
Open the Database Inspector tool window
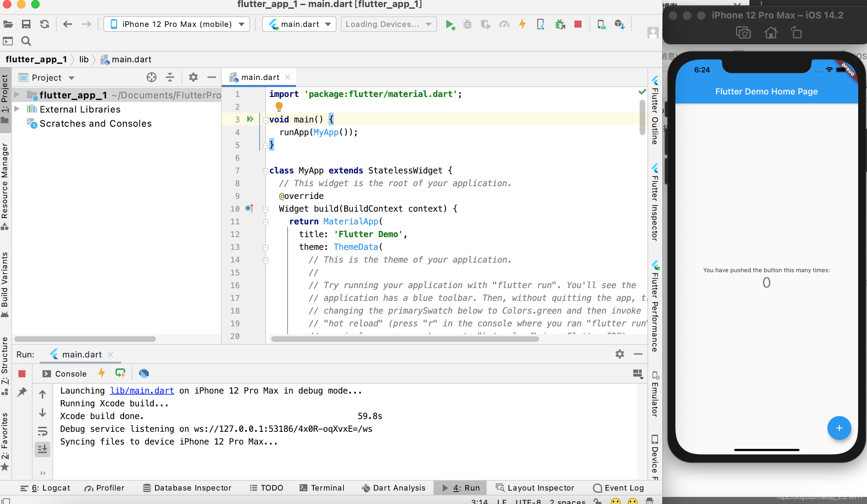pos(187,488)
